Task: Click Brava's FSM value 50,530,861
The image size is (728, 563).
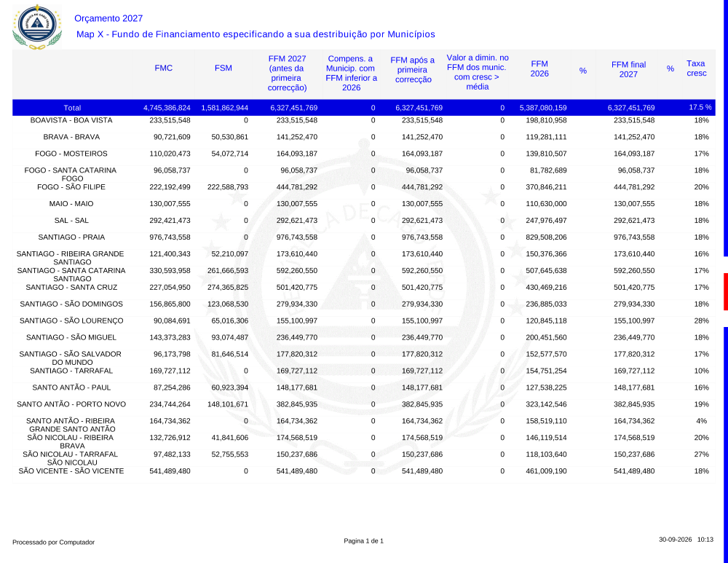Action: (x=230, y=137)
